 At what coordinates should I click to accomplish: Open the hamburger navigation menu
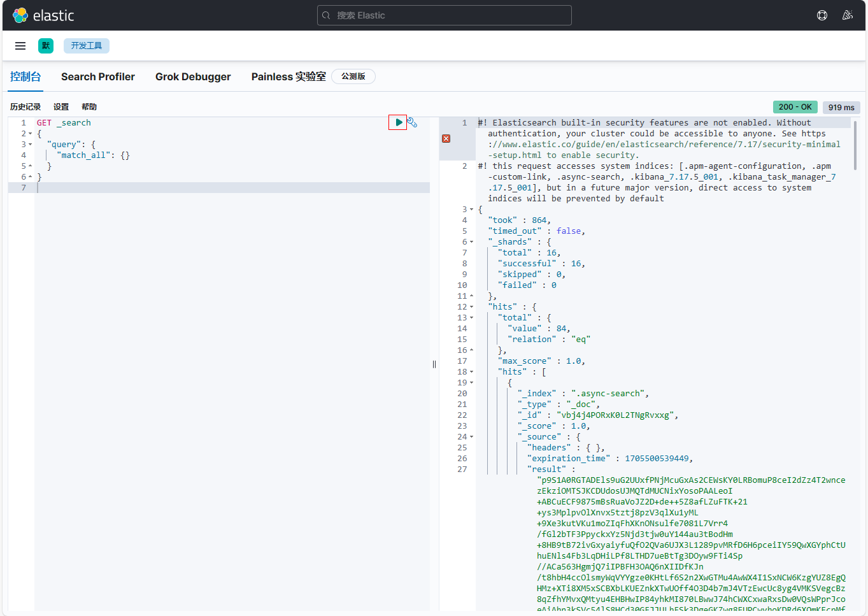20,46
